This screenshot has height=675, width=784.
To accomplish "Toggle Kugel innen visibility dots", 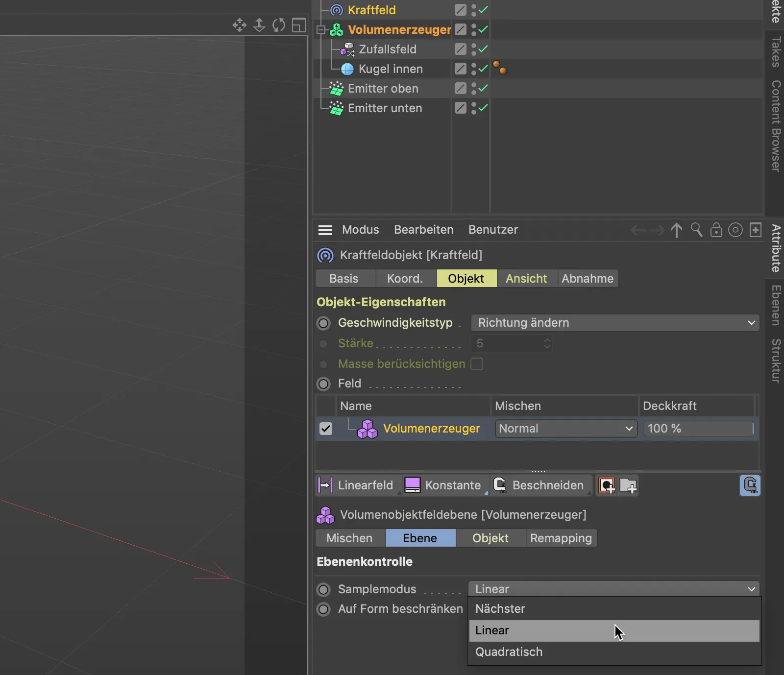I will tap(474, 69).
